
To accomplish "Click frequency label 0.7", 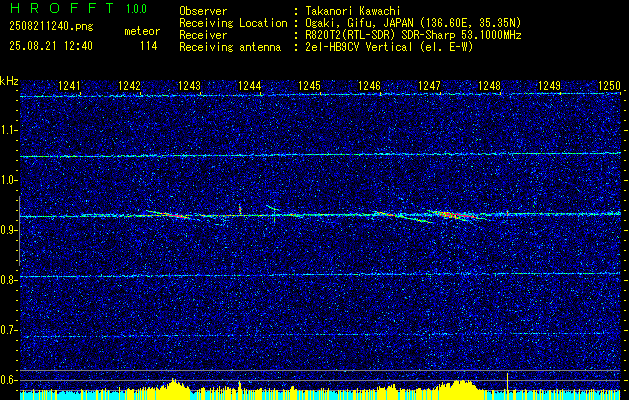I will click(8, 330).
